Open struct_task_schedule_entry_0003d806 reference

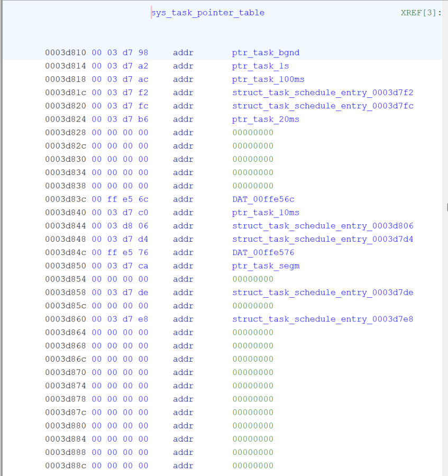click(323, 226)
